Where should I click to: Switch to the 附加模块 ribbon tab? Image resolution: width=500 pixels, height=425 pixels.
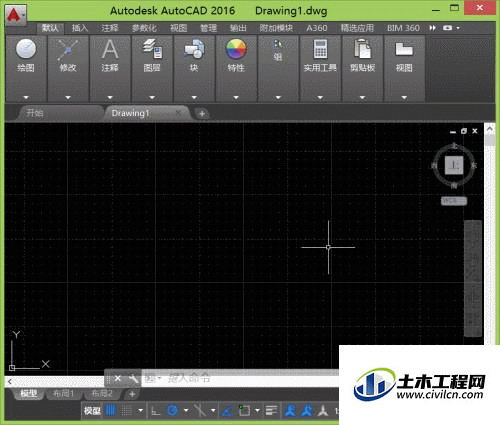[x=276, y=28]
